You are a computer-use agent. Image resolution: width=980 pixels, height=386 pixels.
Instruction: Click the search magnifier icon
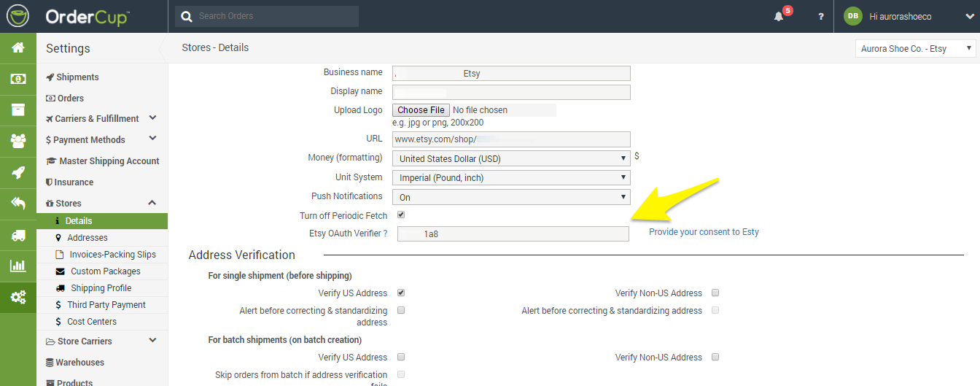(x=187, y=16)
